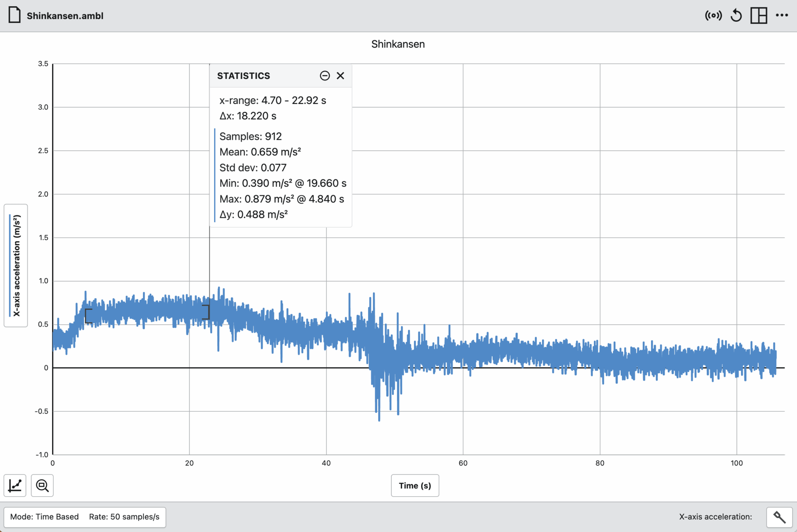The image size is (797, 532).
Task: Close the Statistics panel with the X
Action: tap(341, 75)
